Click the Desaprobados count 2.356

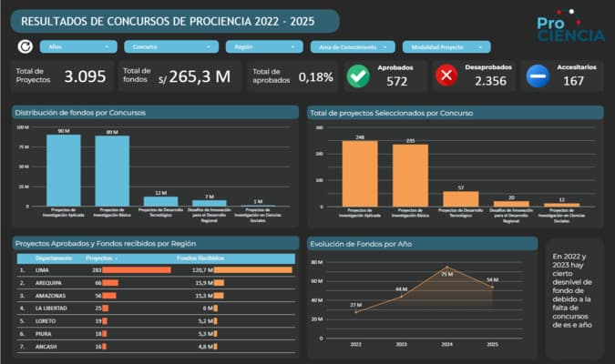pyautogui.click(x=490, y=81)
